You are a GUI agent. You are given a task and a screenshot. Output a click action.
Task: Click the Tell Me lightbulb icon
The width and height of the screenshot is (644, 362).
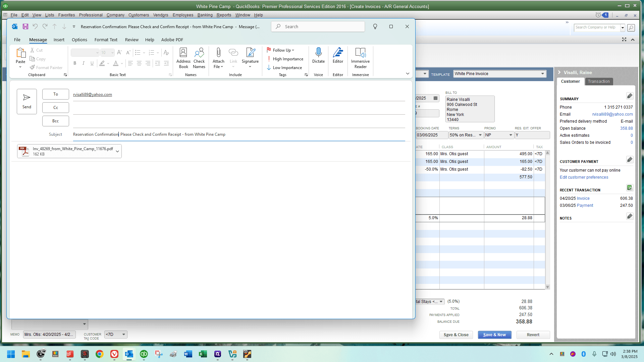click(x=375, y=26)
